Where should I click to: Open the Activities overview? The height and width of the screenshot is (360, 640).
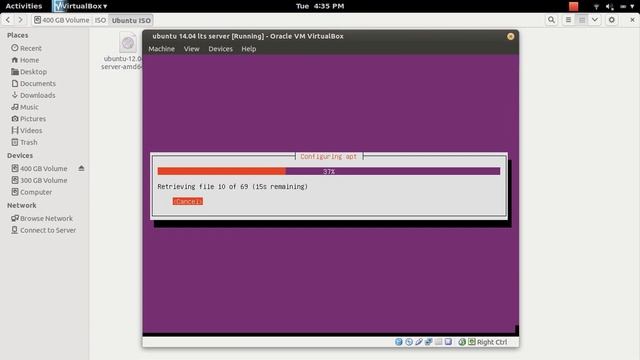(24, 6)
